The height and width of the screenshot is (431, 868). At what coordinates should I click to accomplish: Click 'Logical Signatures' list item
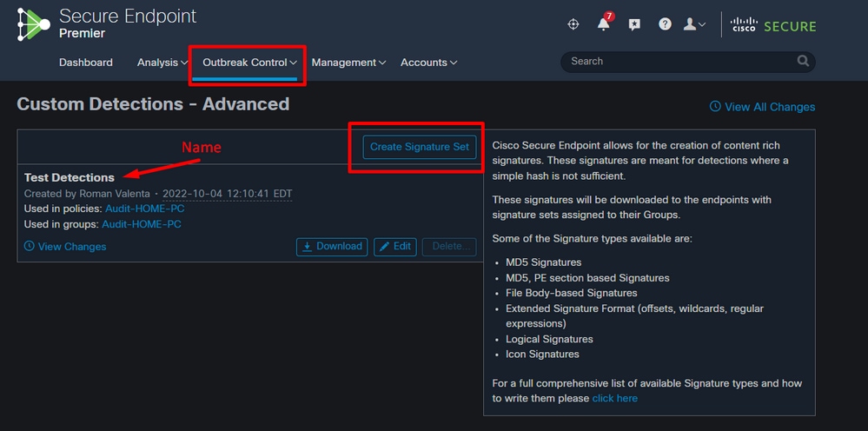[x=549, y=339]
